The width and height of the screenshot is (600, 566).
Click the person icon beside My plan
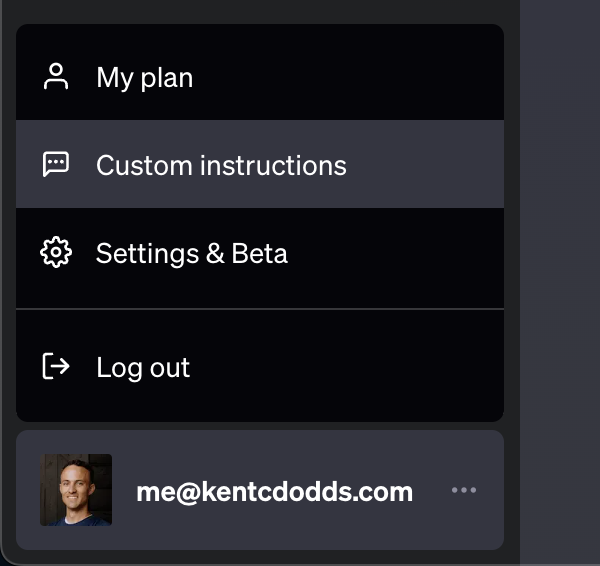click(x=56, y=77)
